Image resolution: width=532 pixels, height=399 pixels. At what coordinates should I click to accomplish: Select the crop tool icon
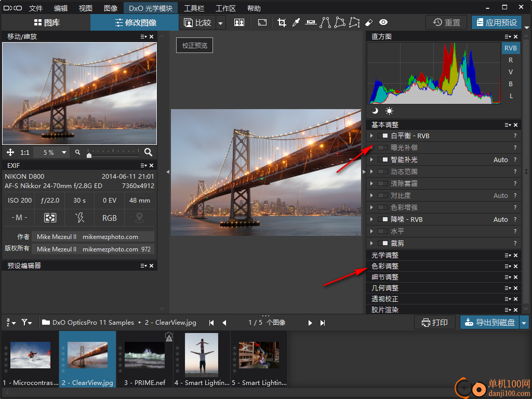(282, 22)
